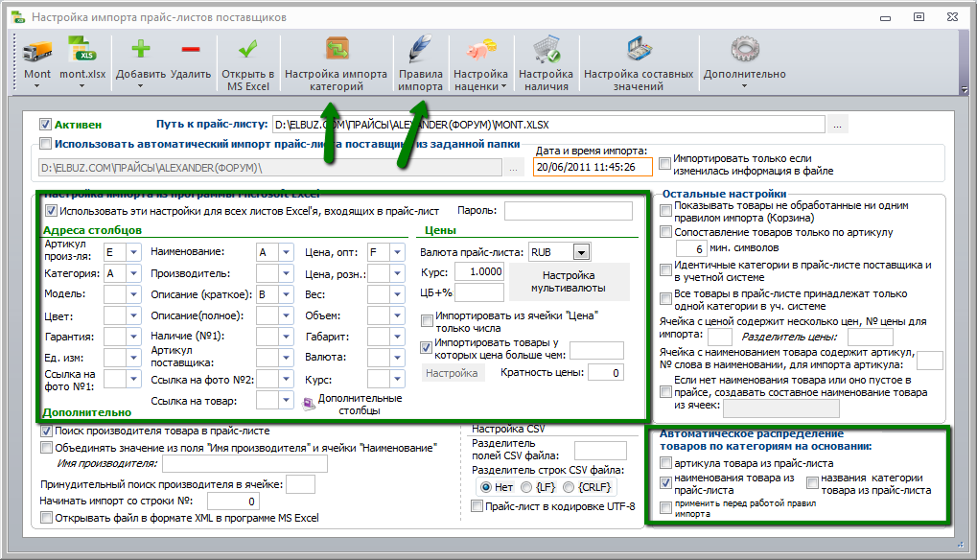Click Дополнительные столбцы link

pos(360,405)
